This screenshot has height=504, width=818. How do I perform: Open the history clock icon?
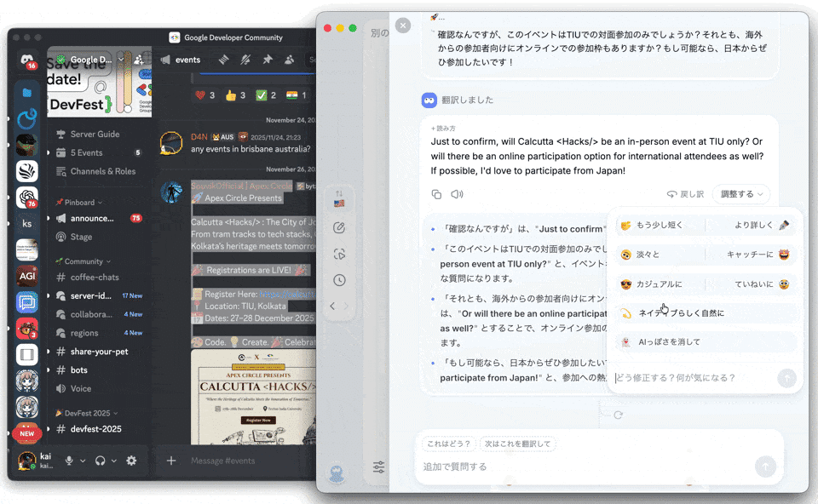click(x=339, y=280)
